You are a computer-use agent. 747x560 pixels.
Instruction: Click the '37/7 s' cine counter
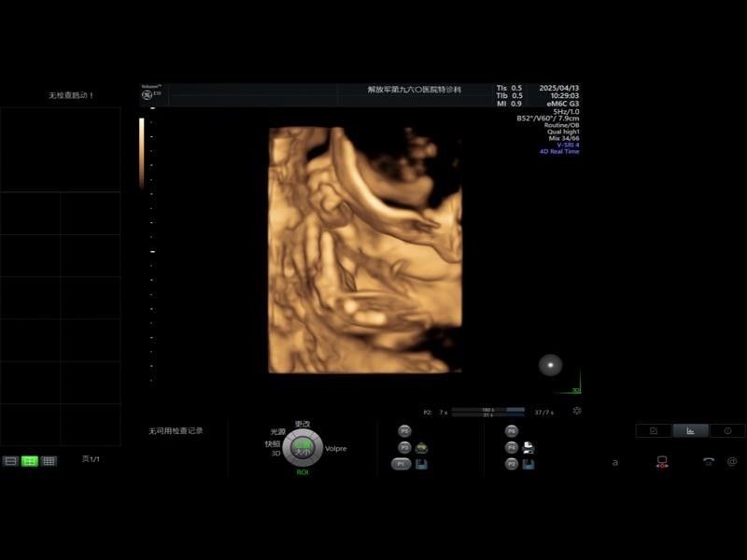pyautogui.click(x=544, y=413)
